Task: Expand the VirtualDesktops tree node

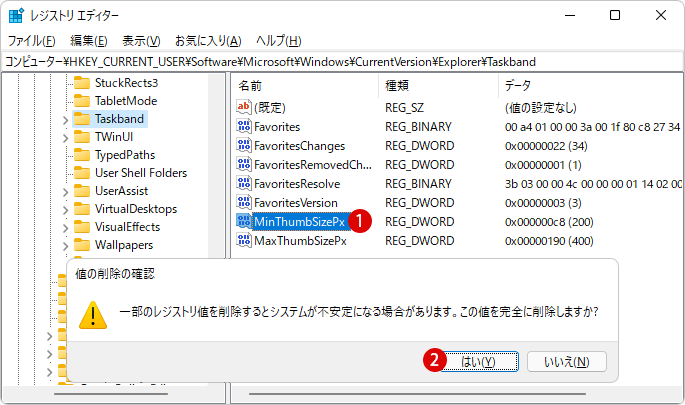Action: [x=65, y=210]
